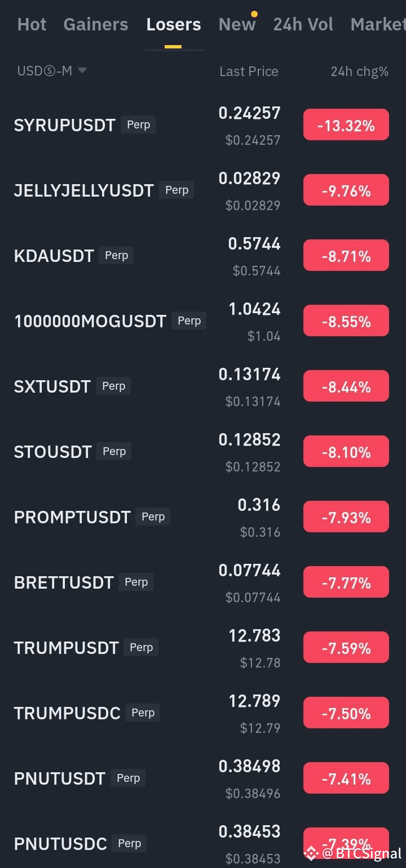Viewport: 406px width, 868px height.
Task: Open the PNUTUSDT perpetual pair
Action: click(x=203, y=778)
